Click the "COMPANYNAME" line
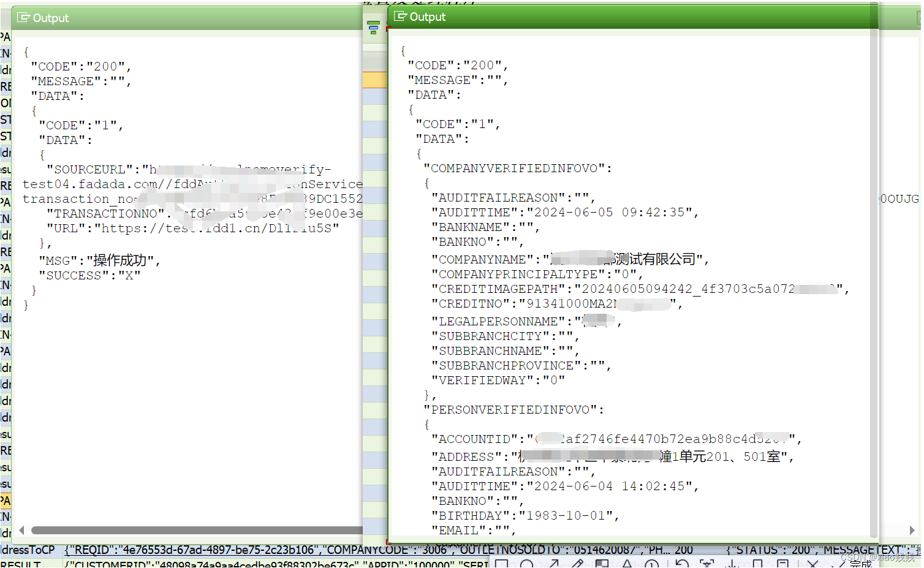This screenshot has width=924, height=568. (x=570, y=259)
